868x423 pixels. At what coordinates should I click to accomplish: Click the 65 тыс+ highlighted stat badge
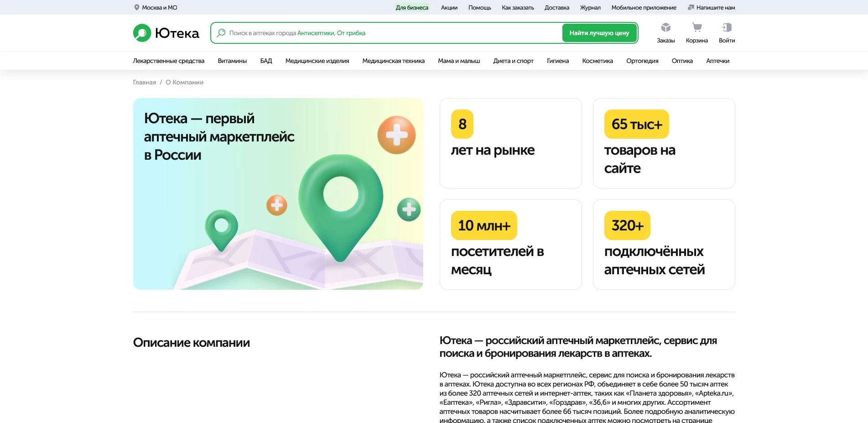coord(636,124)
